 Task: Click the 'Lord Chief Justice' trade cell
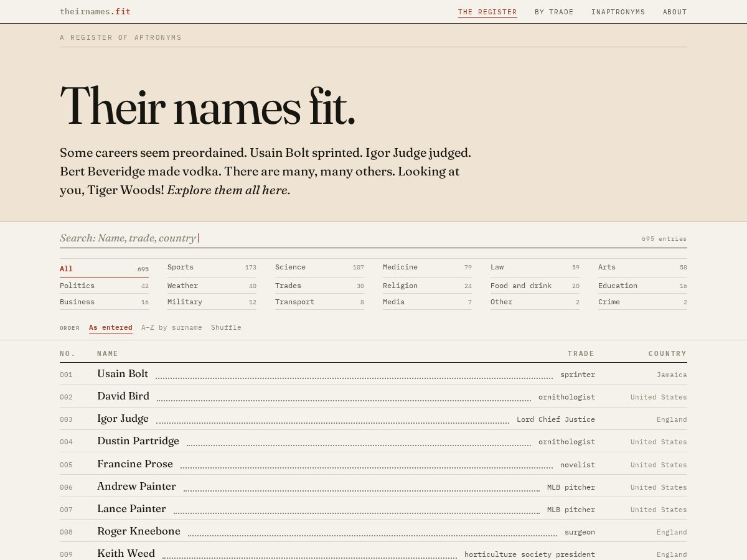coord(556,419)
